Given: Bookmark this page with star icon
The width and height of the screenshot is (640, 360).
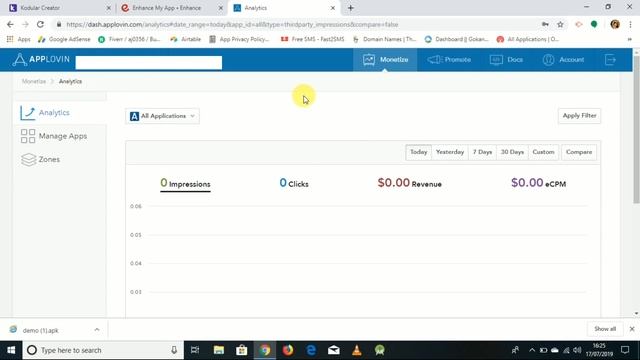Looking at the screenshot, I should click(x=560, y=24).
